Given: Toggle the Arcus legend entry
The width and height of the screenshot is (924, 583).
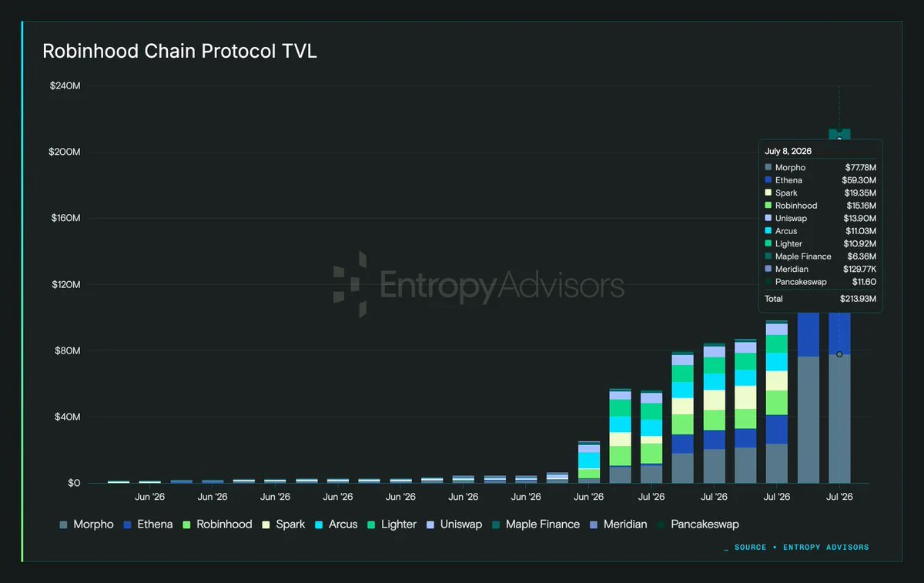Looking at the screenshot, I should 336,524.
